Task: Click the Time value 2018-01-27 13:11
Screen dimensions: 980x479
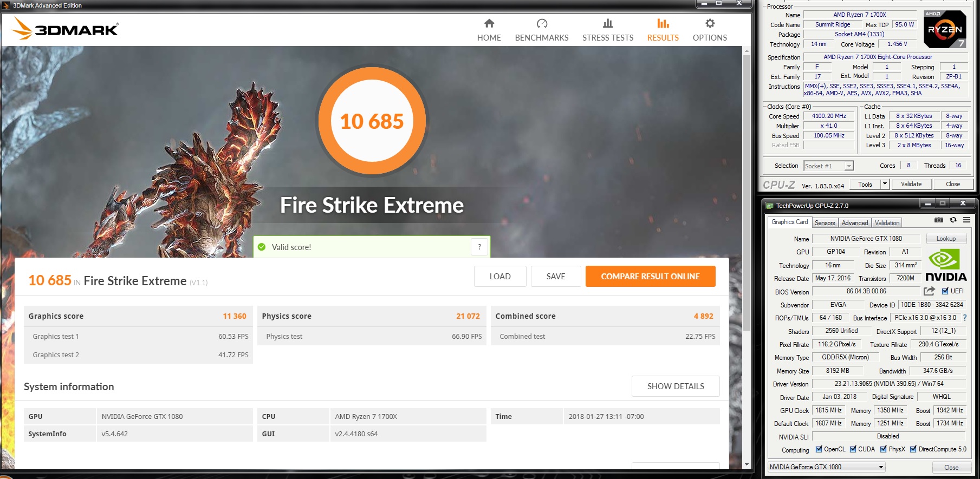Action: 606,416
